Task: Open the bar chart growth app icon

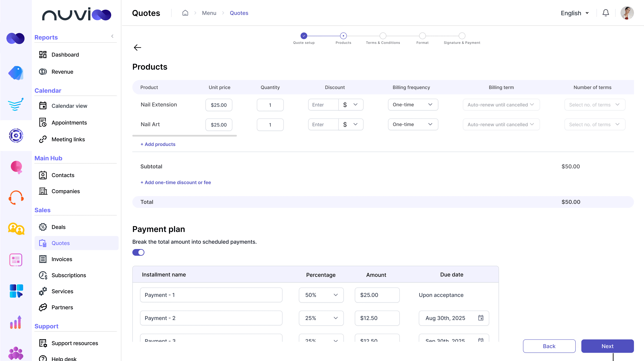Action: coord(16,322)
